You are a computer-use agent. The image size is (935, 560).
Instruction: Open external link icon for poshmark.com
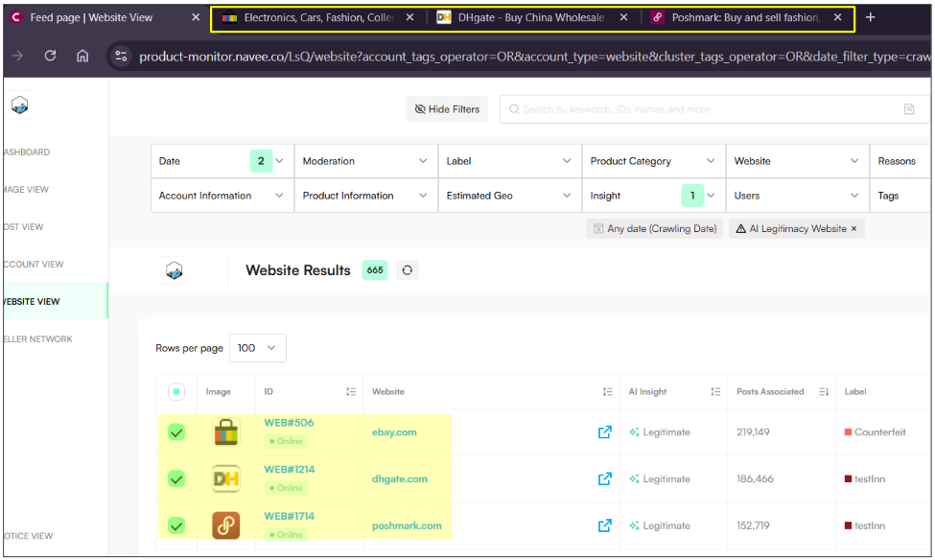(x=605, y=525)
